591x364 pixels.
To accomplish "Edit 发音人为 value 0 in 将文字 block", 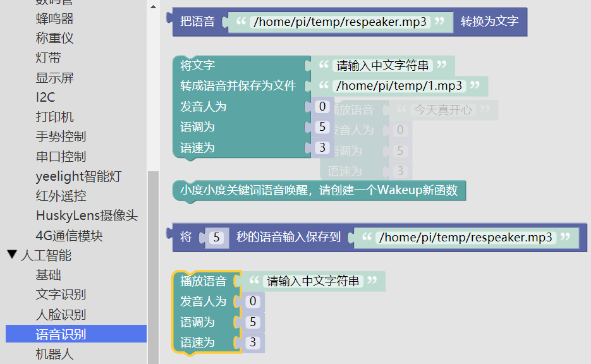I will coord(322,106).
